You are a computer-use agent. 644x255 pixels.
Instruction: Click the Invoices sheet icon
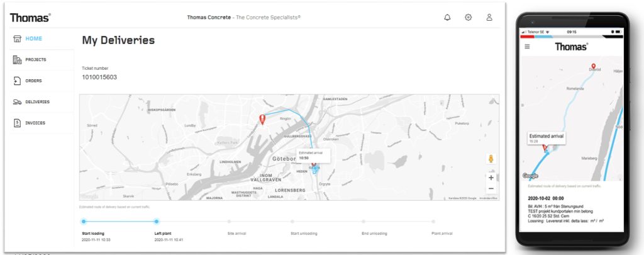coord(17,123)
